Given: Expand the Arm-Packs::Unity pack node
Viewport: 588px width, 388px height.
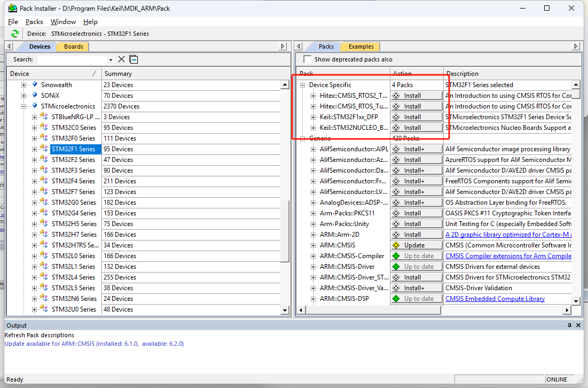Looking at the screenshot, I should coord(313,224).
